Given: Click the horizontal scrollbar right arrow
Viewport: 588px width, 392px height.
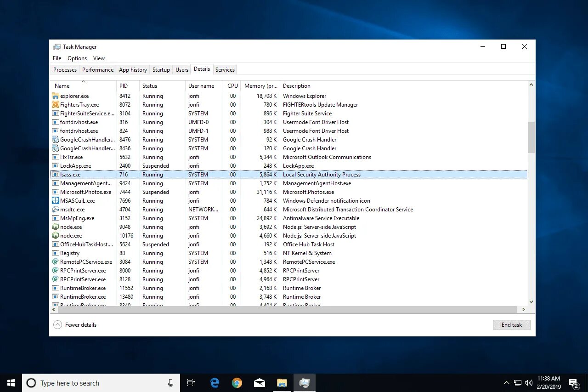Looking at the screenshot, I should 523,310.
